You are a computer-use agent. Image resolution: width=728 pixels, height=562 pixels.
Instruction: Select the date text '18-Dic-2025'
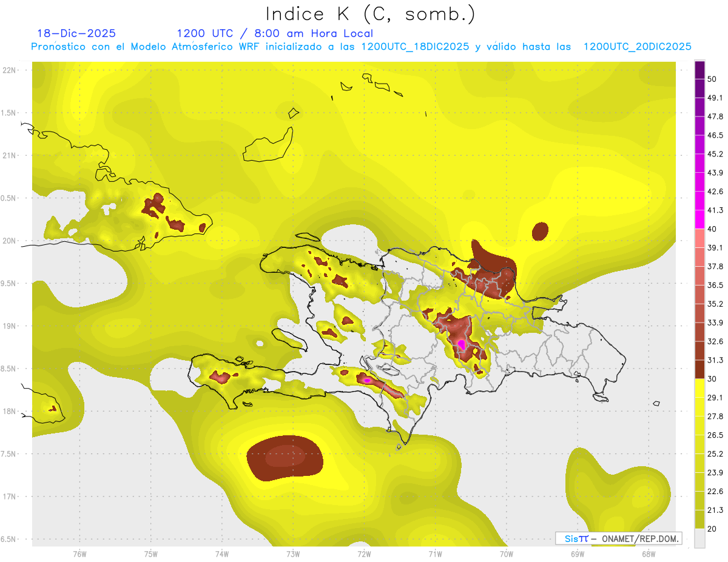click(x=76, y=33)
